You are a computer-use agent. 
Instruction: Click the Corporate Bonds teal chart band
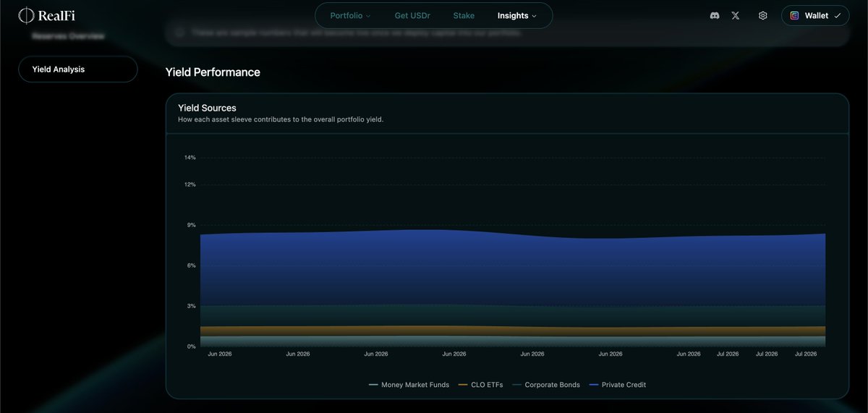coord(512,315)
